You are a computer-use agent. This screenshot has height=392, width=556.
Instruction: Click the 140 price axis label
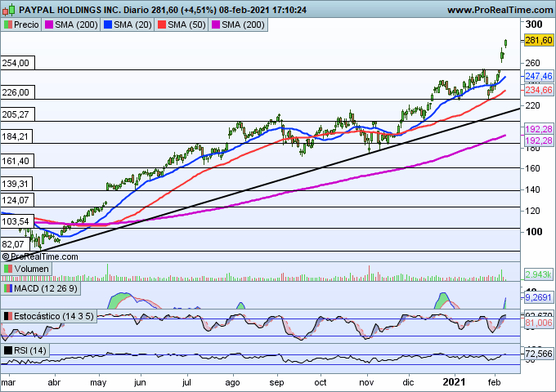click(x=532, y=189)
